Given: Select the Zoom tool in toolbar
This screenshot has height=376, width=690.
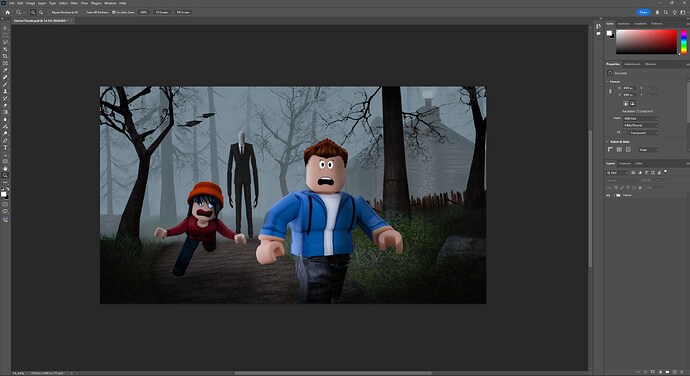Looking at the screenshot, I should pos(5,176).
